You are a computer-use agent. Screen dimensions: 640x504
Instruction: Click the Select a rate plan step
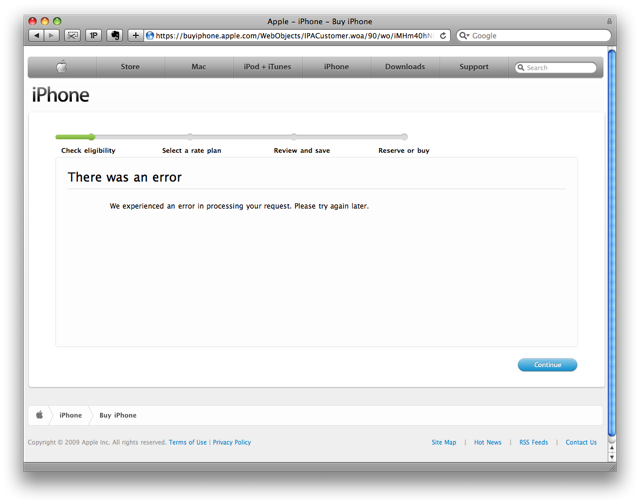coord(191,151)
